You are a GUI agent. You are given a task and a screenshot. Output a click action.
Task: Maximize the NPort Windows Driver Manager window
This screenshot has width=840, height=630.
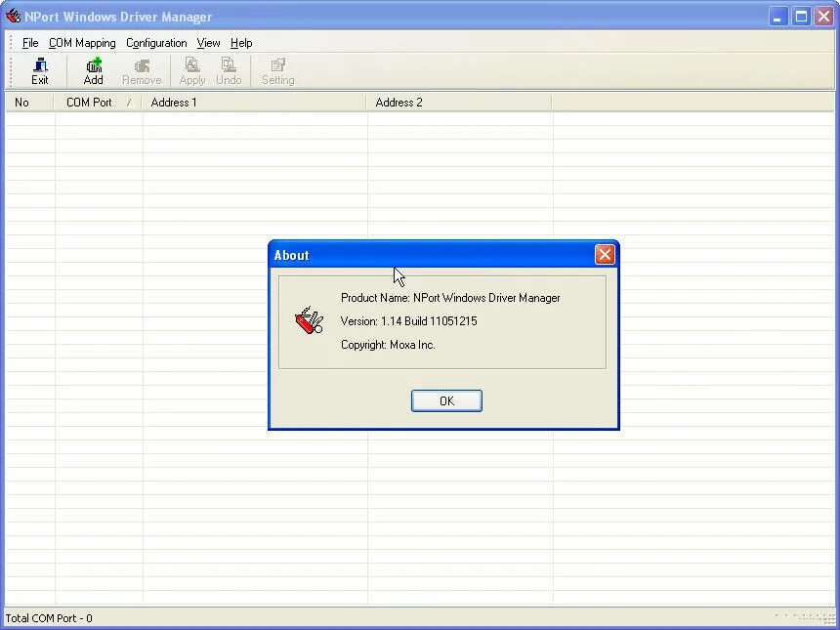click(x=802, y=17)
